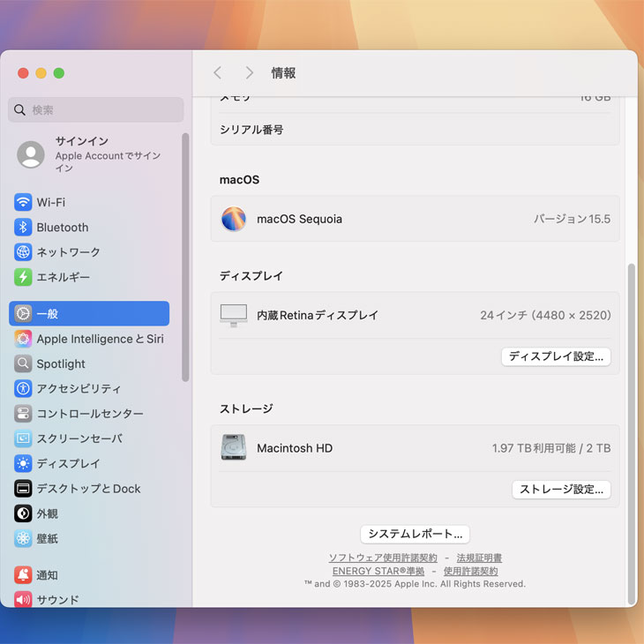Click the ストレージ section heading
This screenshot has height=644, width=644.
[246, 408]
